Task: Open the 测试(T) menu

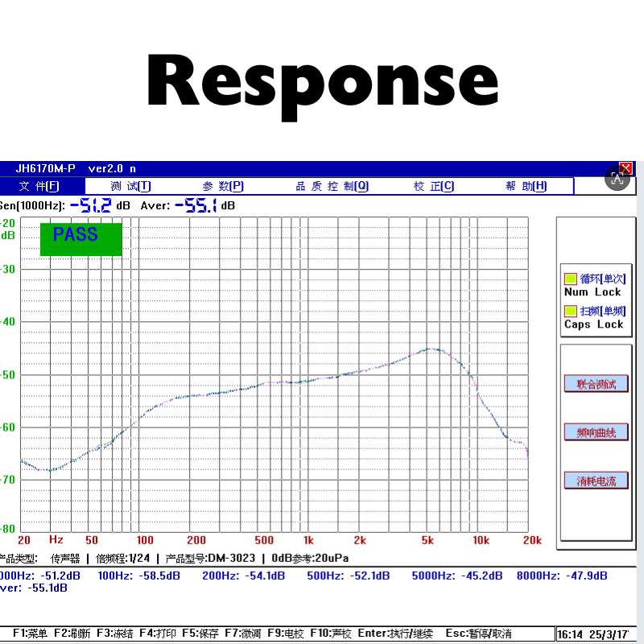Action: (x=130, y=186)
